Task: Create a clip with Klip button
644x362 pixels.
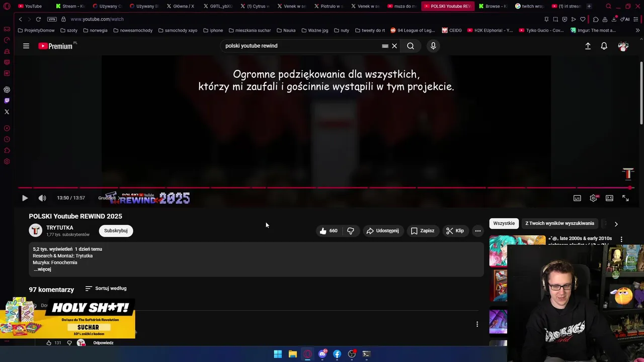Action: (455, 231)
